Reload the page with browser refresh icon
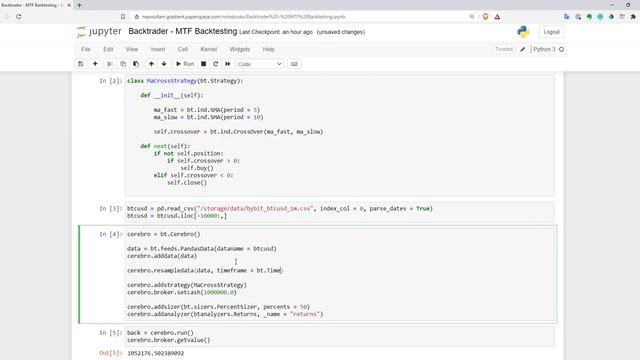The image size is (640, 360). pyautogui.click(x=19, y=17)
